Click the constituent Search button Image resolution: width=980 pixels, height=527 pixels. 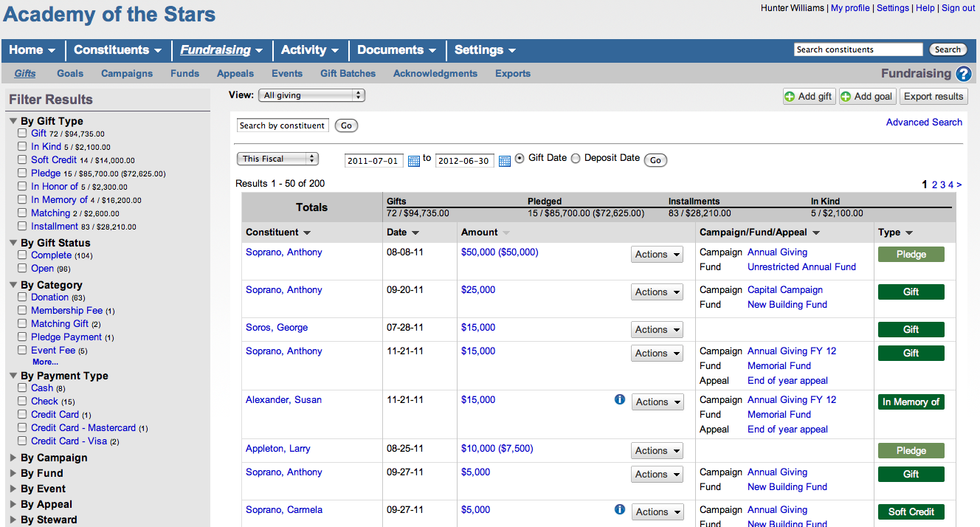click(948, 49)
